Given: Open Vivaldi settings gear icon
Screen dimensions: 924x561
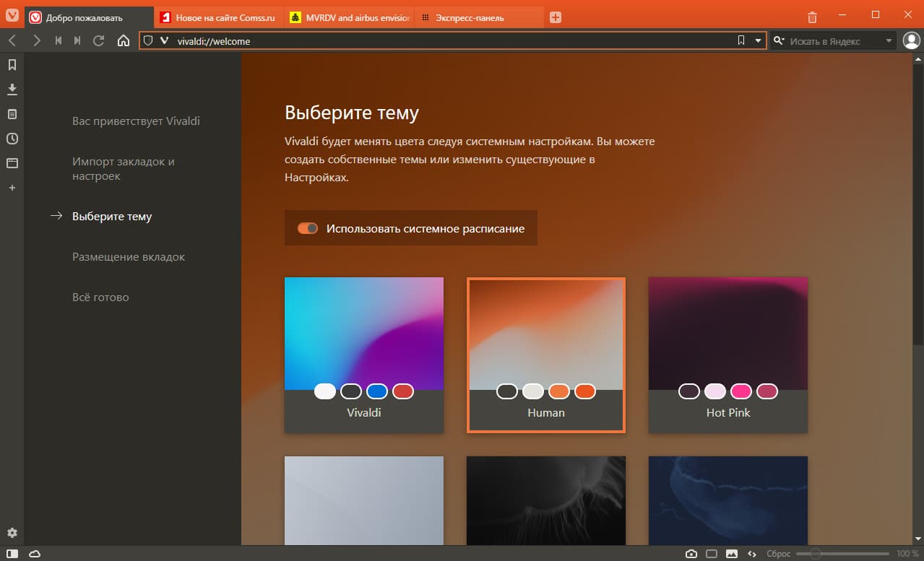Looking at the screenshot, I should click(x=12, y=533).
